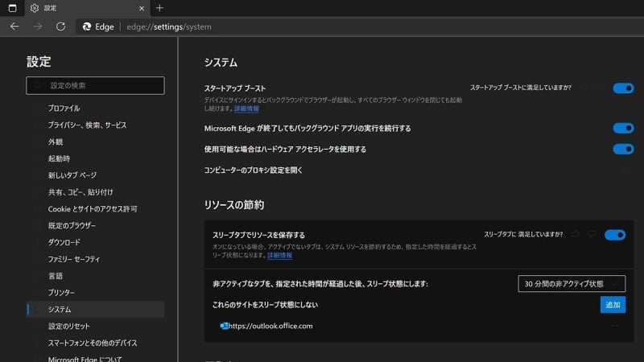This screenshot has width=644, height=362.
Task: Select プライバシー、検索、サービス in the sidebar
Action: (87, 125)
